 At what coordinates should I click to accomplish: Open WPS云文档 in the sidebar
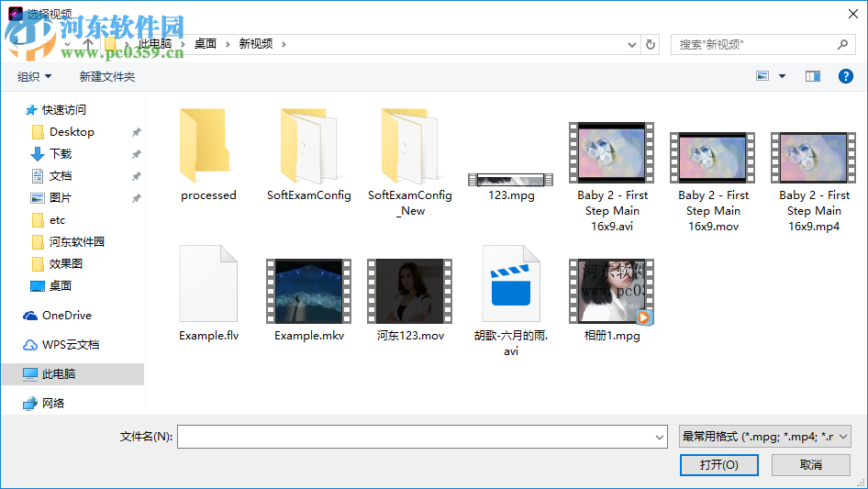(71, 344)
